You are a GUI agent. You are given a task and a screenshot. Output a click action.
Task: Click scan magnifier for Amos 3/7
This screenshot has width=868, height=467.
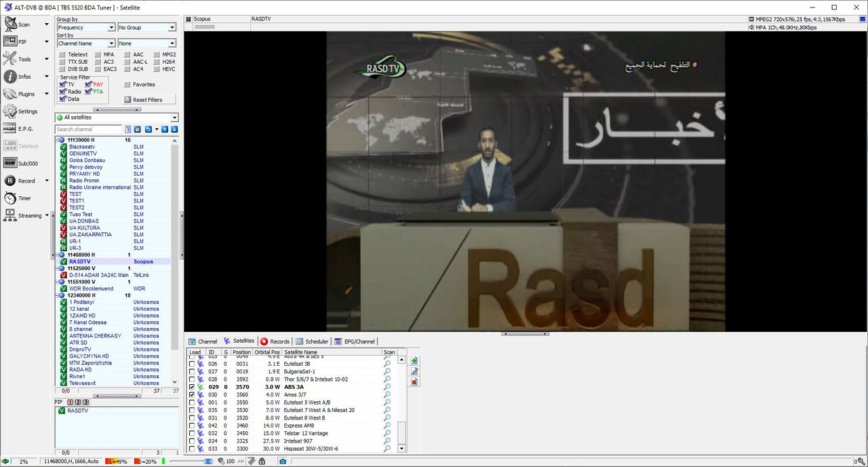387,394
